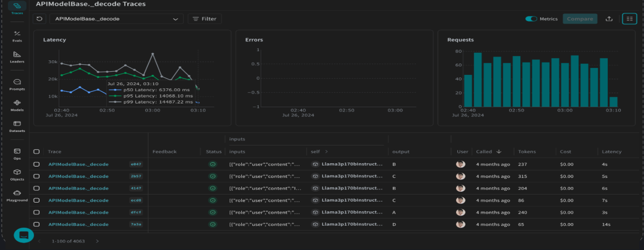Click the trace id badge ecd8
Viewport: 644px width, 250px height.
click(x=135, y=200)
